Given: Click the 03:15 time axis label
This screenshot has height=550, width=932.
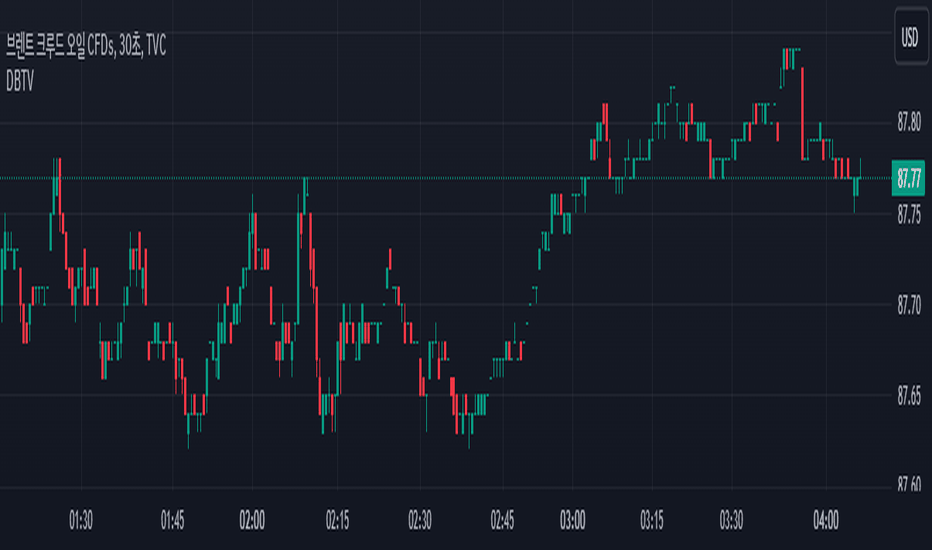Looking at the screenshot, I should point(652,521).
